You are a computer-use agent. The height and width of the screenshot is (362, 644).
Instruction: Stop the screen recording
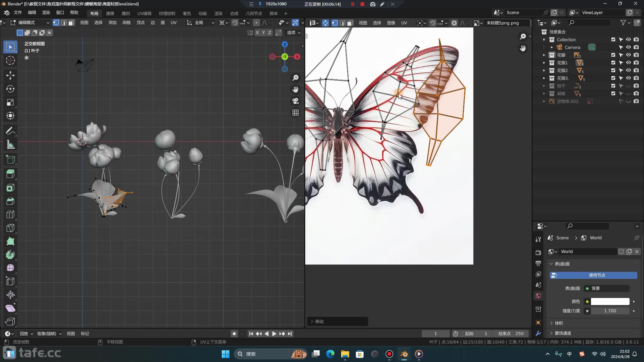pyautogui.click(x=362, y=4)
